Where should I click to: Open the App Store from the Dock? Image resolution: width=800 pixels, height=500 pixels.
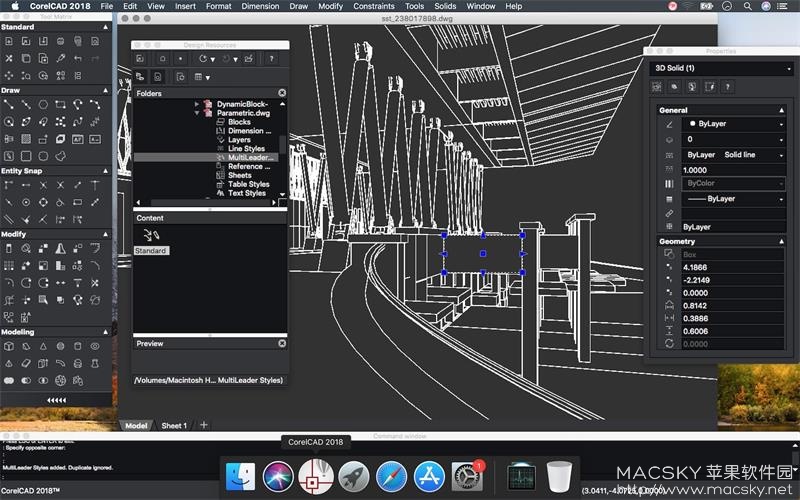(429, 477)
